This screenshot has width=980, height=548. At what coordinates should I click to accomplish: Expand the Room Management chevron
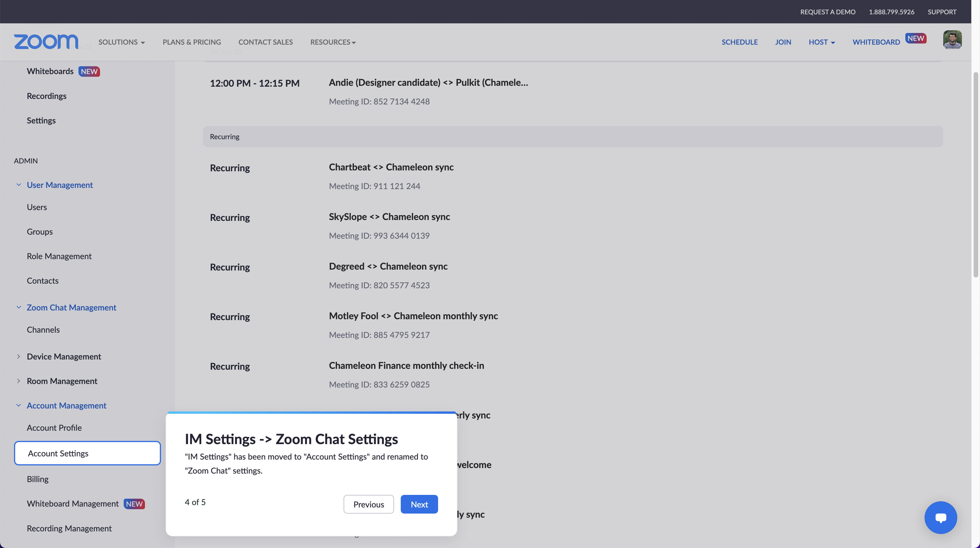click(x=19, y=381)
